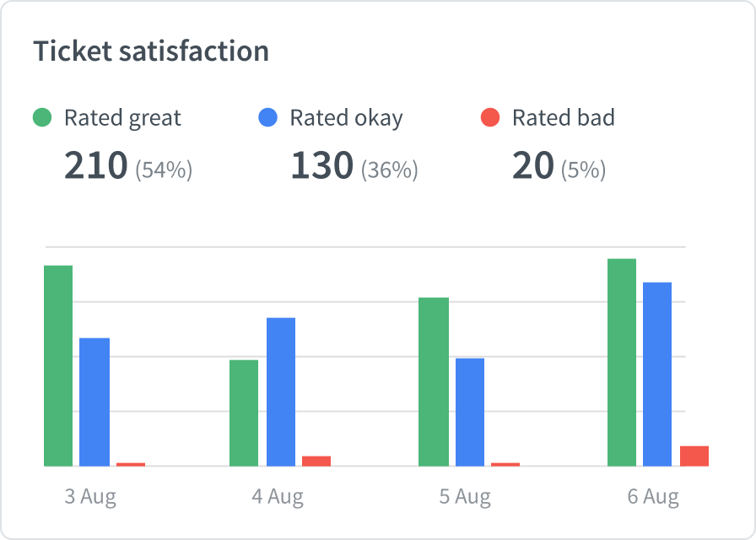Click the 210 rated great count
Screen dimensions: 756x540
[x=96, y=166]
